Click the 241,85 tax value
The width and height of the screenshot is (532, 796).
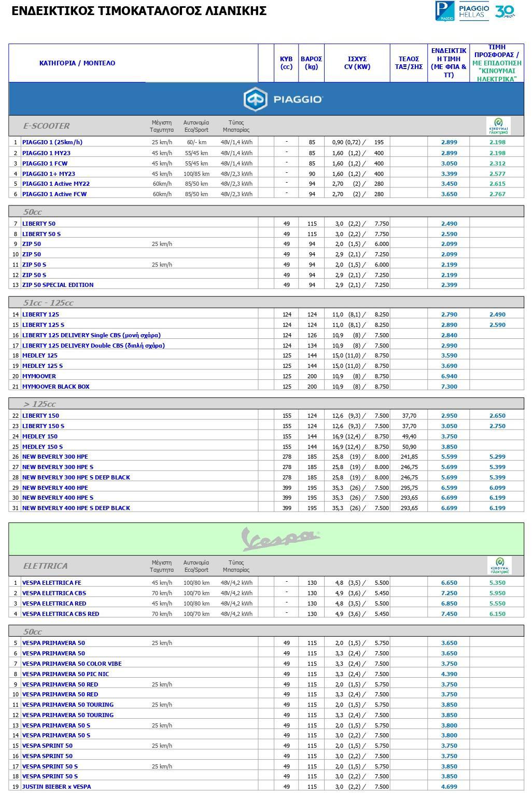(409, 457)
